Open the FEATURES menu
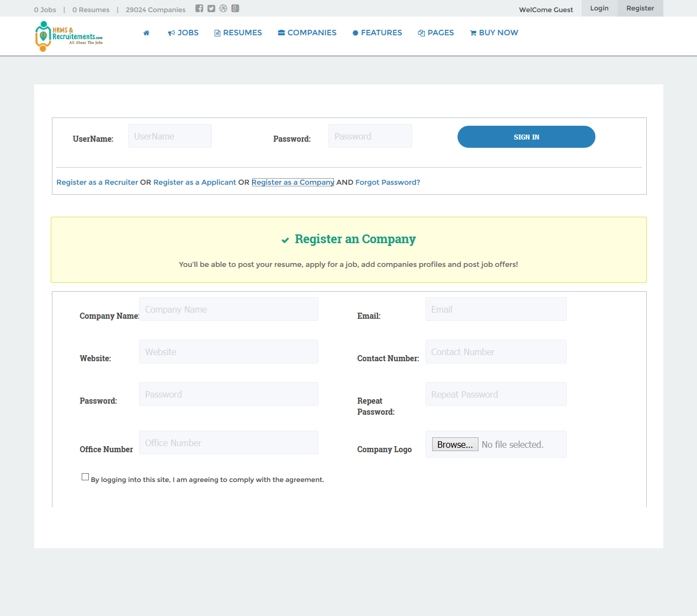This screenshot has height=616, width=697. [377, 33]
